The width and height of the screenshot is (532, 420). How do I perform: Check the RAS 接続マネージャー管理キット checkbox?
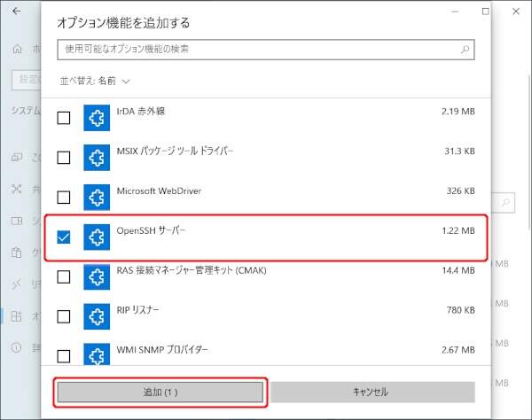point(64,277)
